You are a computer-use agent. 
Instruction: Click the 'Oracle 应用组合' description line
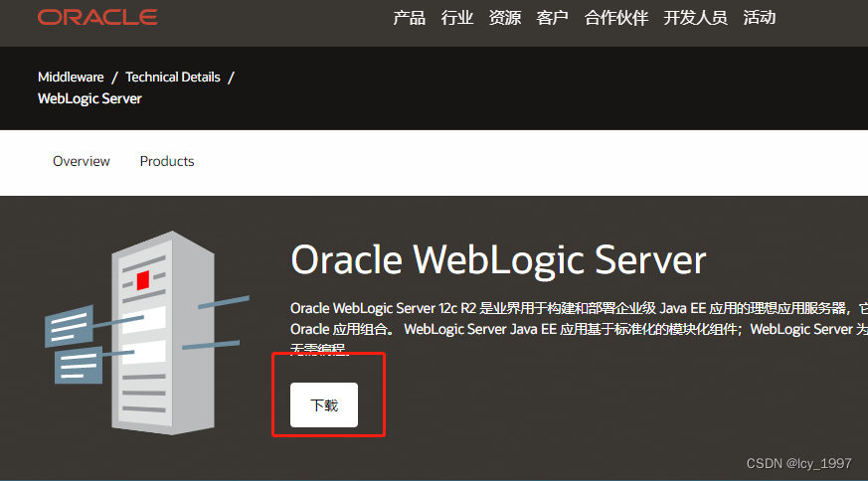pos(579,329)
